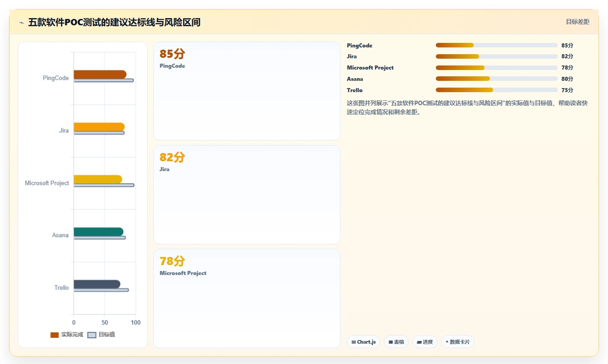Click the Jira axis label in the bar chart
Image resolution: width=608 pixels, height=364 pixels.
[x=64, y=131]
